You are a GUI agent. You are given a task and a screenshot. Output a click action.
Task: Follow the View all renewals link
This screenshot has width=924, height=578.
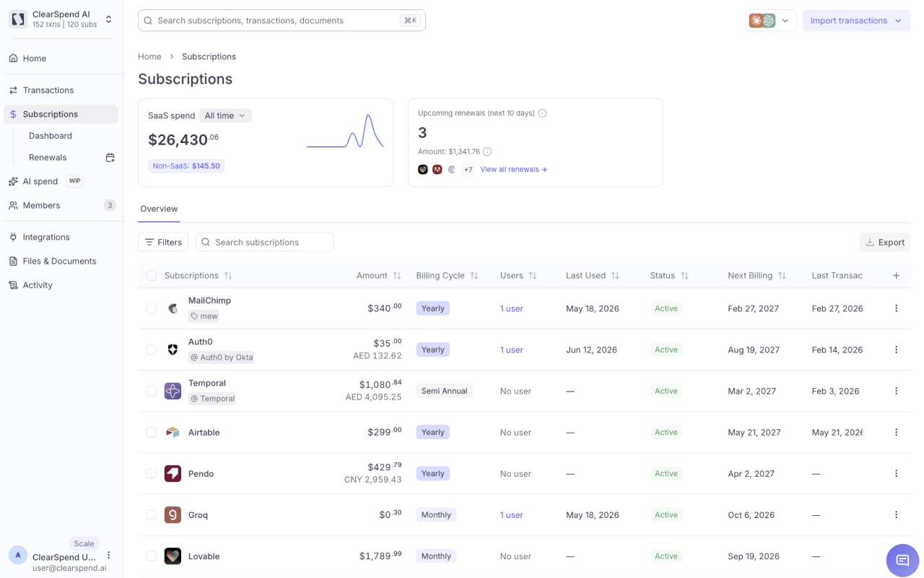pyautogui.click(x=513, y=170)
